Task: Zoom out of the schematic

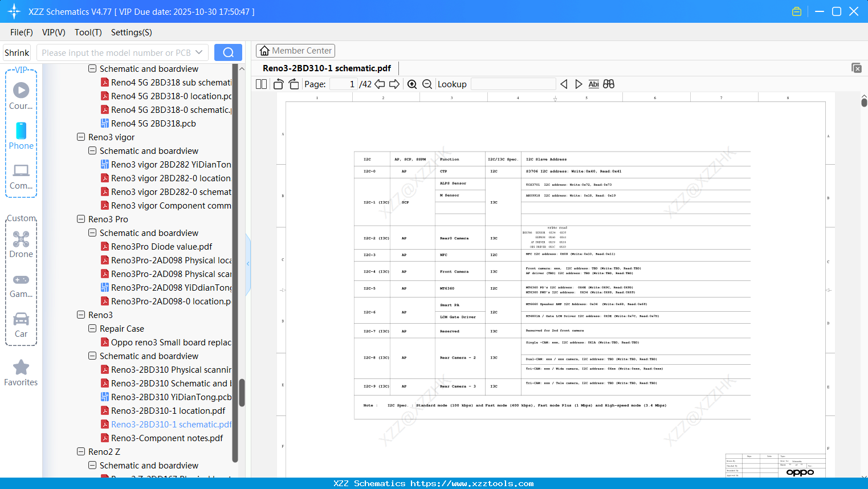Action: [427, 84]
